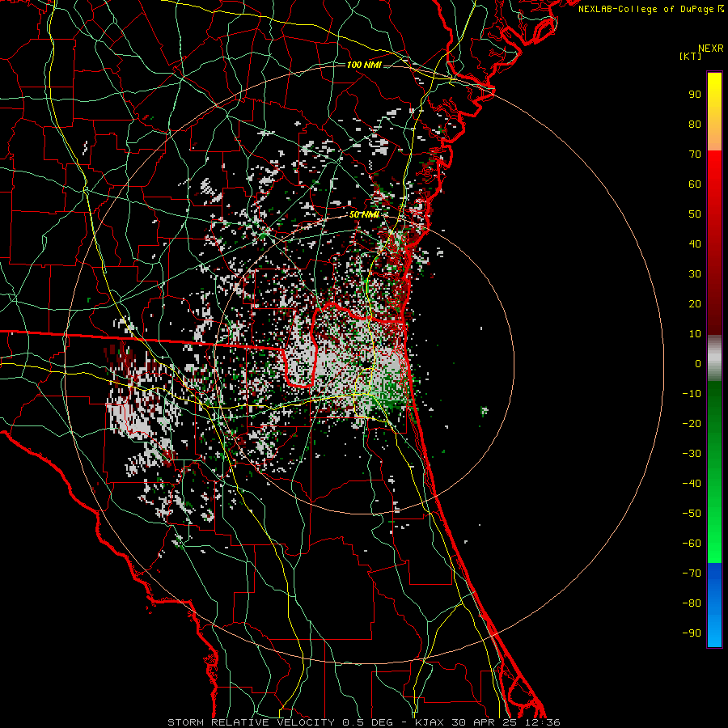728x728 pixels.
Task: Click the -60 value on the velocity scale
Action: tap(692, 544)
